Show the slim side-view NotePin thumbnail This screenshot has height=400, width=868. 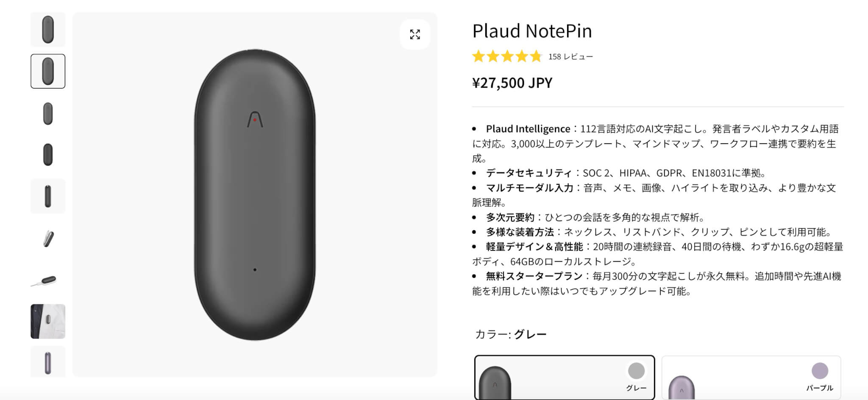pos(48,196)
